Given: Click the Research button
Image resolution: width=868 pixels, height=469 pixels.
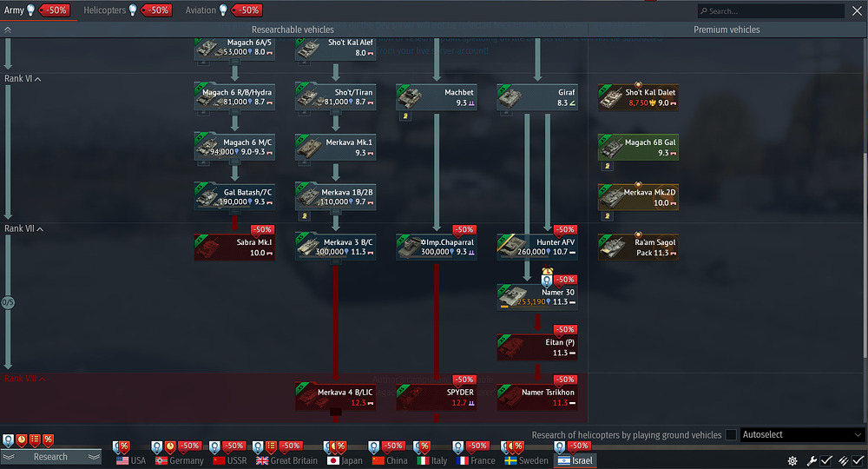Looking at the screenshot, I should click(50, 457).
